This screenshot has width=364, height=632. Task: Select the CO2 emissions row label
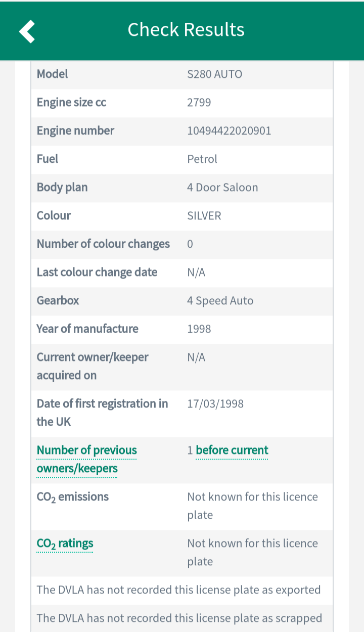point(73,497)
